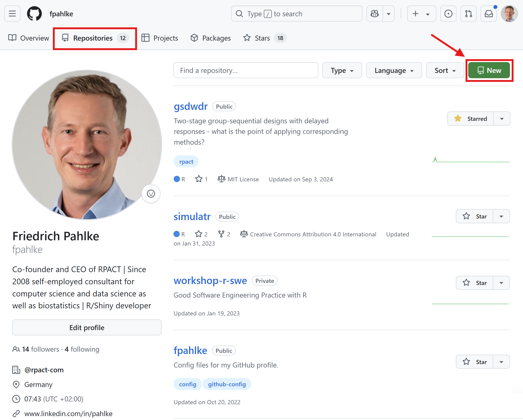
Task: Unstar the gsdwdr repository
Action: pyautogui.click(x=470, y=119)
